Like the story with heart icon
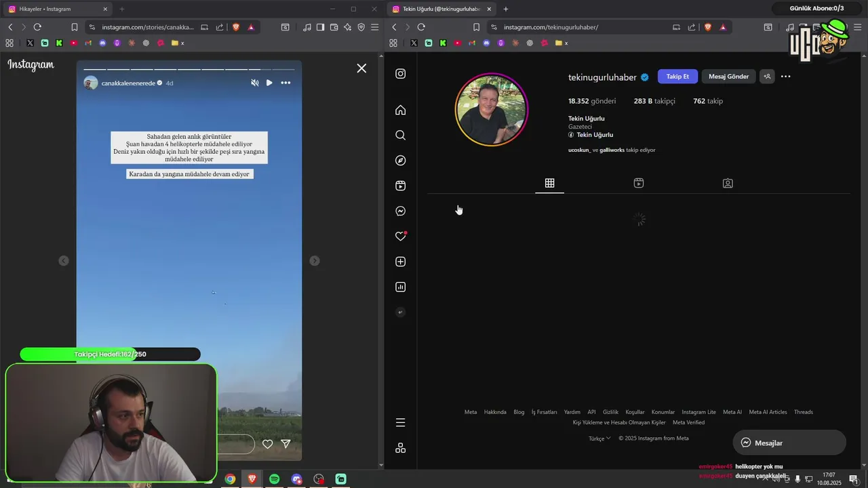Viewport: 868px width, 488px height. (267, 444)
